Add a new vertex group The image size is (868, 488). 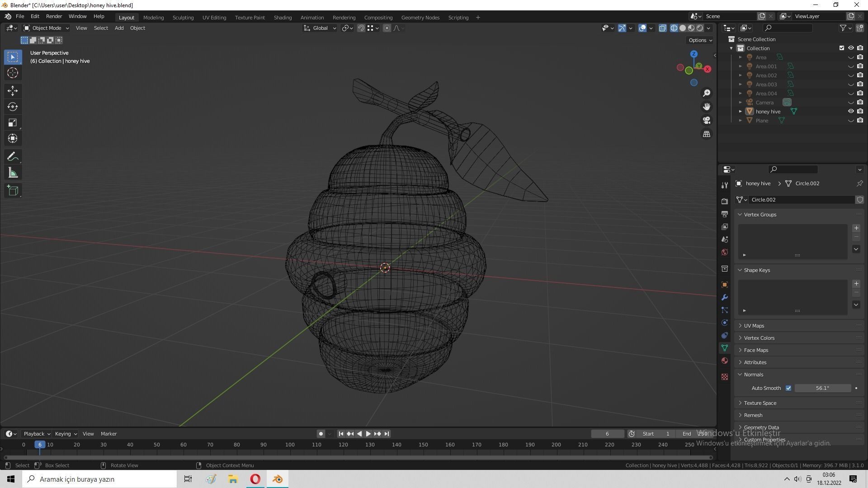856,228
